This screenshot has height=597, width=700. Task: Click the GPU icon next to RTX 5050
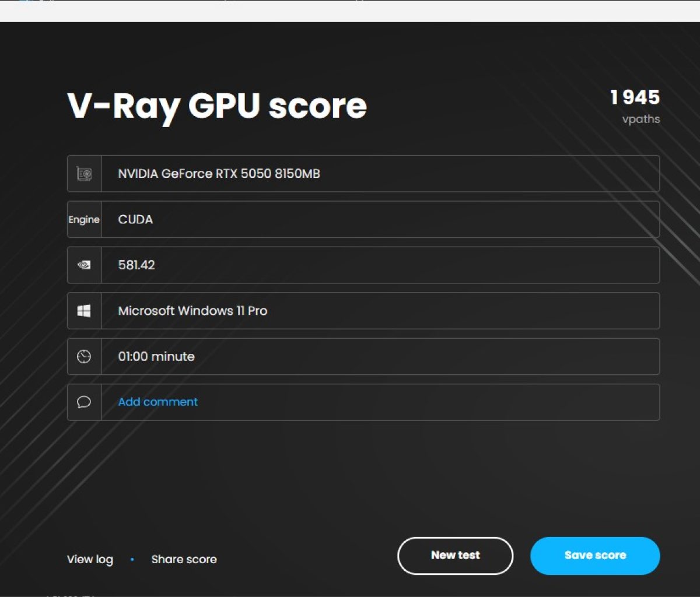84,173
